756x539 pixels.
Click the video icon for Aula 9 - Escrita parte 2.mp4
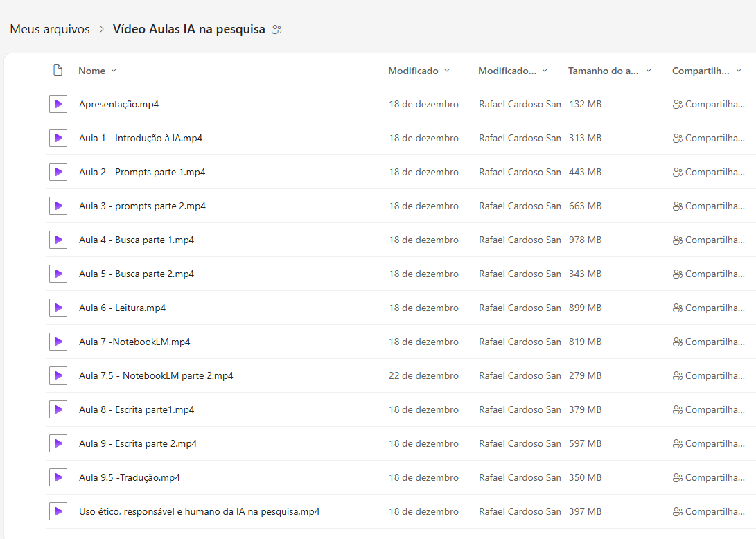(x=58, y=443)
